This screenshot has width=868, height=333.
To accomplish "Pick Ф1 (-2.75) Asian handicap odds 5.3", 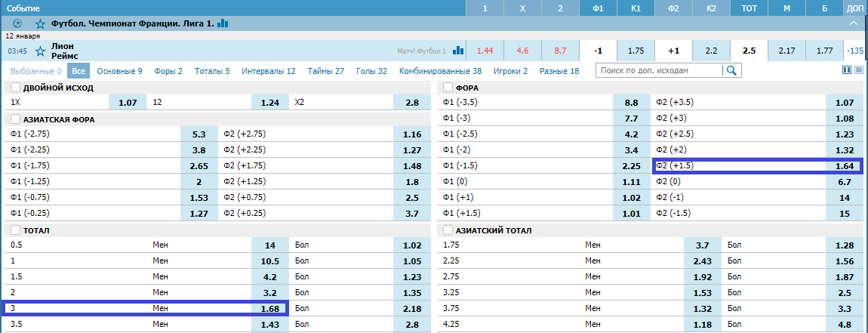I will click(199, 134).
